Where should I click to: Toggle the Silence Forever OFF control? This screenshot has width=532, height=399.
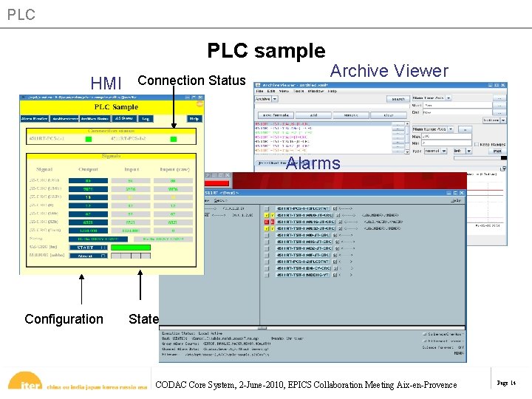point(443,347)
